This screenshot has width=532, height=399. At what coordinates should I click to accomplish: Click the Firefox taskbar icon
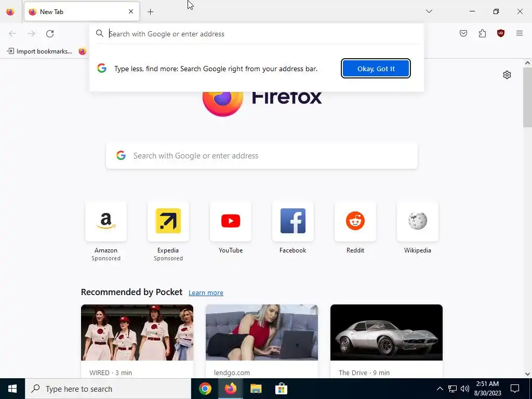(x=231, y=389)
